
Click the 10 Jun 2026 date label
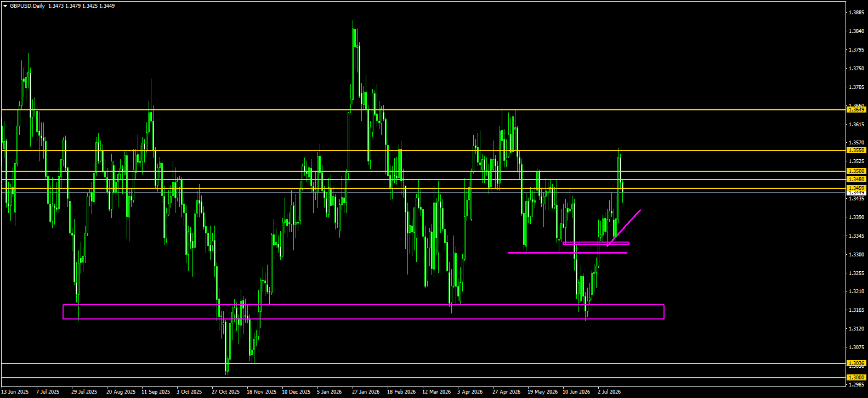click(577, 392)
